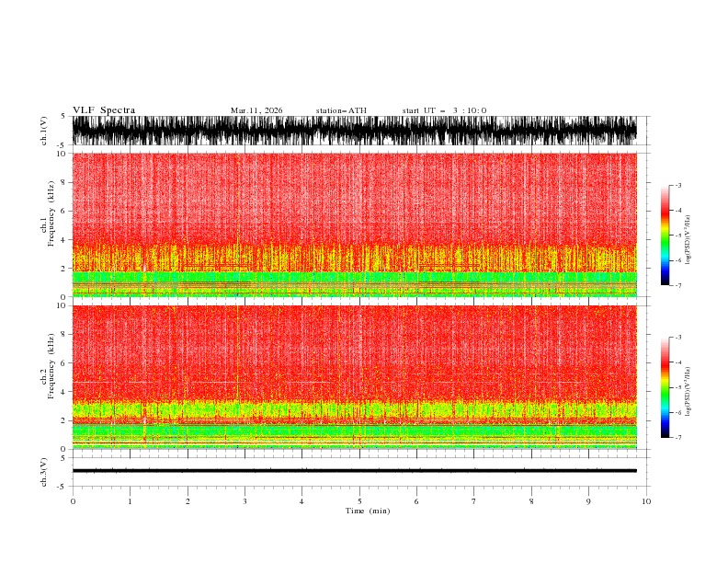This screenshot has height=563, width=728.
Task: Click time axis tick label "10"
Action: [646, 501]
